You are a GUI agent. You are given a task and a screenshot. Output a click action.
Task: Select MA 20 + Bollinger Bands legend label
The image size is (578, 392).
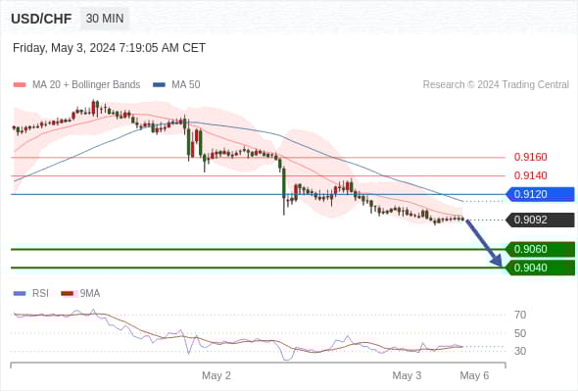coord(86,85)
